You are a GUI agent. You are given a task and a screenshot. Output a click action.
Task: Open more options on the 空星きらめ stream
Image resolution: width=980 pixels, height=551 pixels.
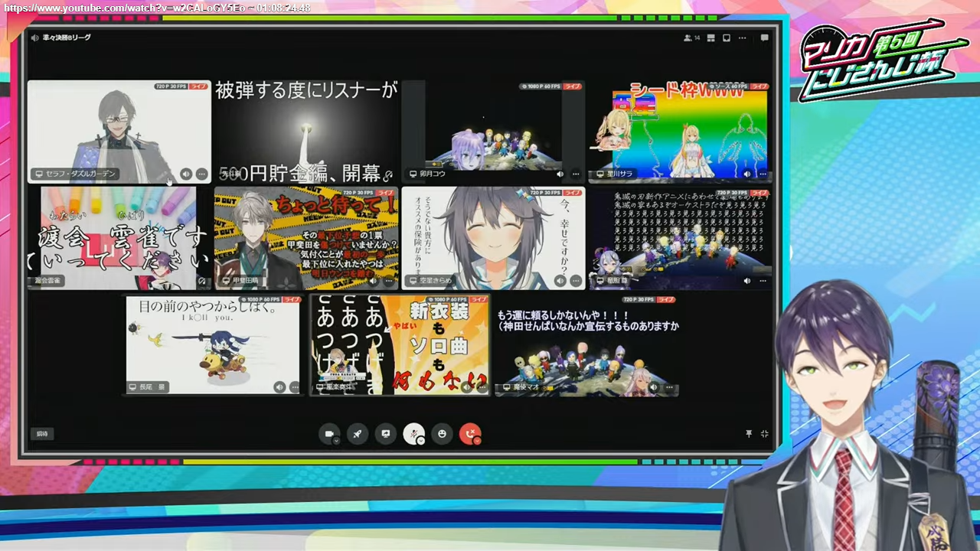click(x=575, y=281)
